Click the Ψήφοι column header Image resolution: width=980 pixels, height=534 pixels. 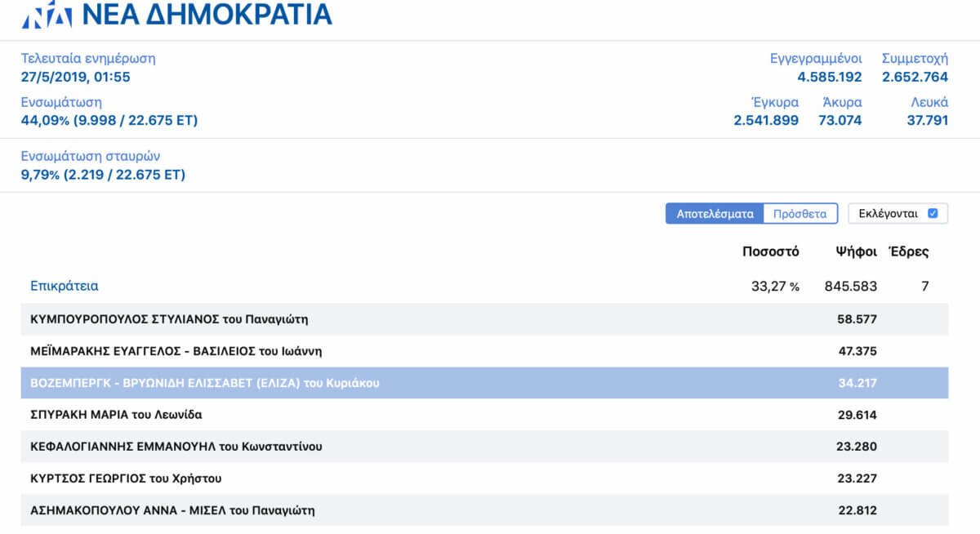(x=856, y=251)
